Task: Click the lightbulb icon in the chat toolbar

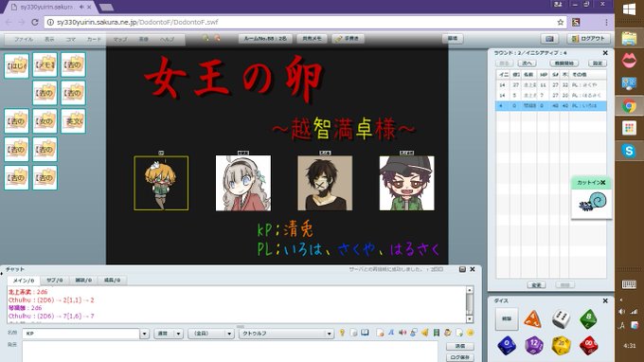Action: pyautogui.click(x=342, y=333)
